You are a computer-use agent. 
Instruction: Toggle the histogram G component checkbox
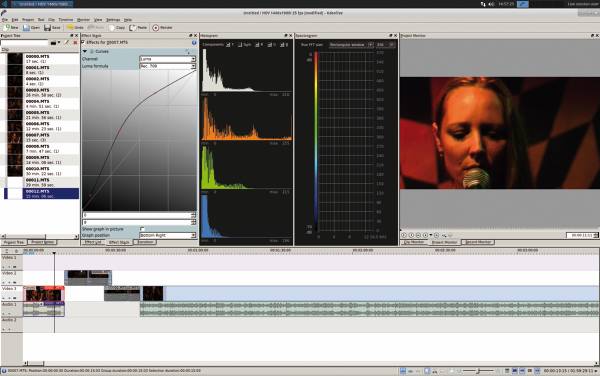click(x=270, y=45)
